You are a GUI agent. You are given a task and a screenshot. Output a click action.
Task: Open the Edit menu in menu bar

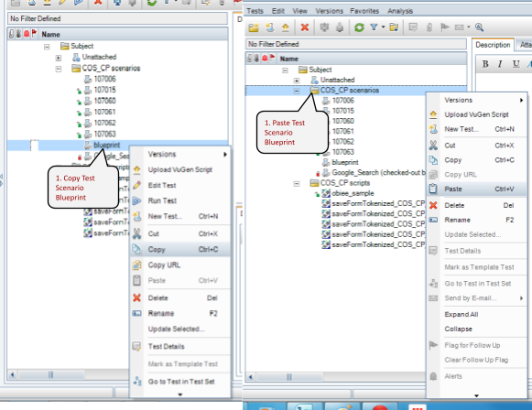pyautogui.click(x=277, y=11)
